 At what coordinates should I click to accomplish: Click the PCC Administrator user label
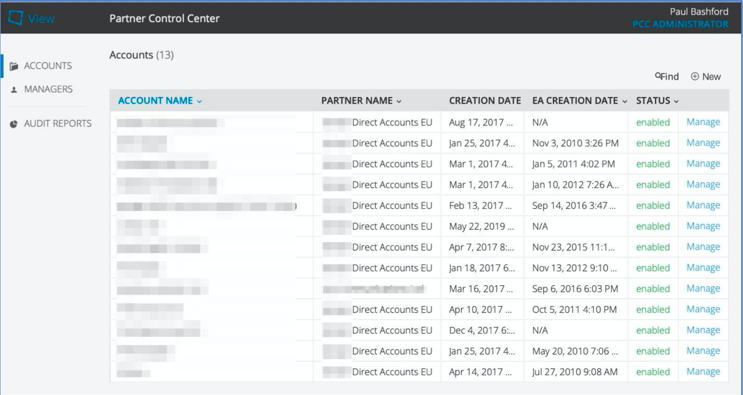(680, 24)
